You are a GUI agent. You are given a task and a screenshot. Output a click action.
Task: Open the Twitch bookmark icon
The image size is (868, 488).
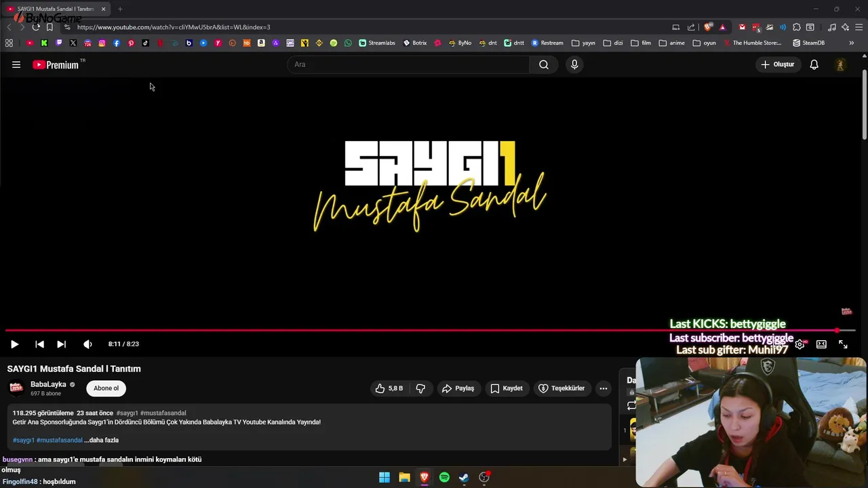[58, 43]
